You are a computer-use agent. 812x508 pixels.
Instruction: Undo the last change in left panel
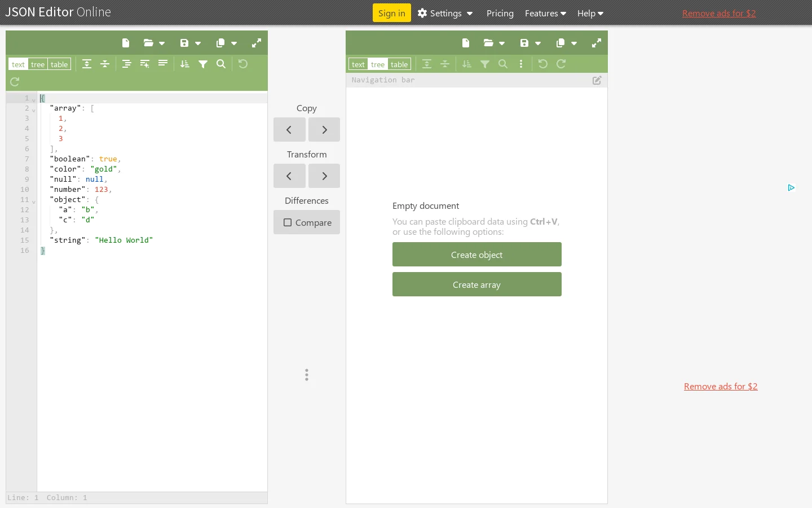click(x=243, y=64)
